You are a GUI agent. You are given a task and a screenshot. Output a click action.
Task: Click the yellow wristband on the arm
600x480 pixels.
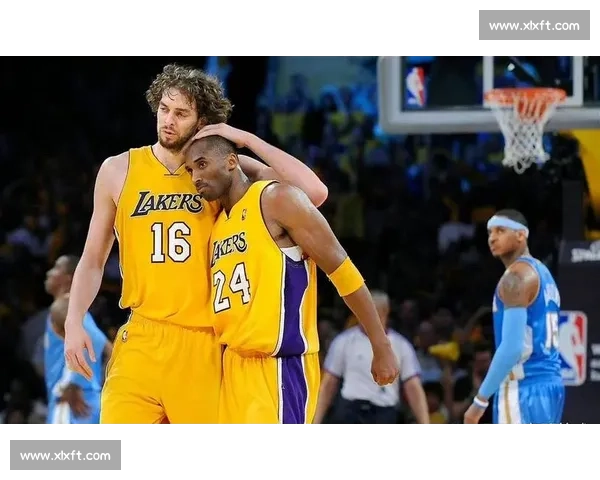[346, 277]
